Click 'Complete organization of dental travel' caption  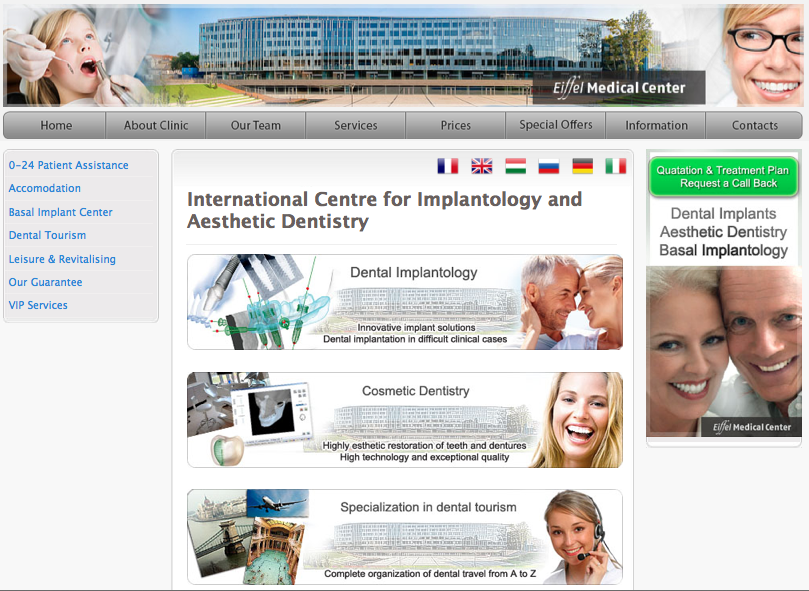click(x=430, y=574)
